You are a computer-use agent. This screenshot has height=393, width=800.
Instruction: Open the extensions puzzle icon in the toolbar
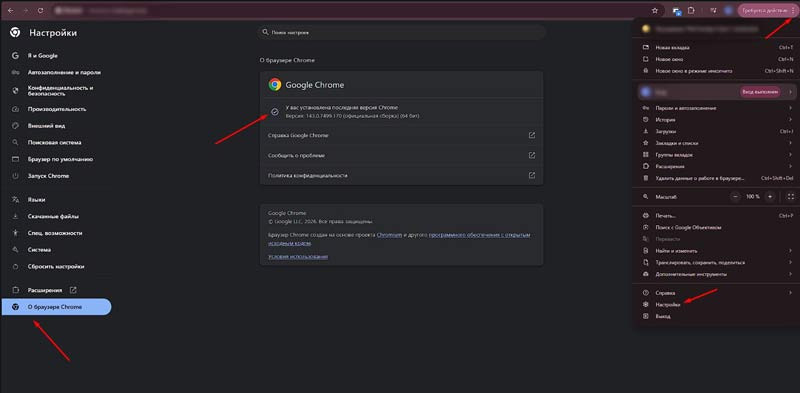pos(692,11)
